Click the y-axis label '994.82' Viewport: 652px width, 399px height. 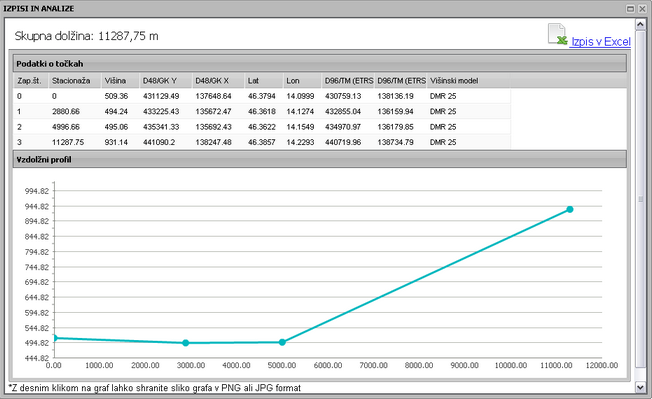click(x=37, y=191)
